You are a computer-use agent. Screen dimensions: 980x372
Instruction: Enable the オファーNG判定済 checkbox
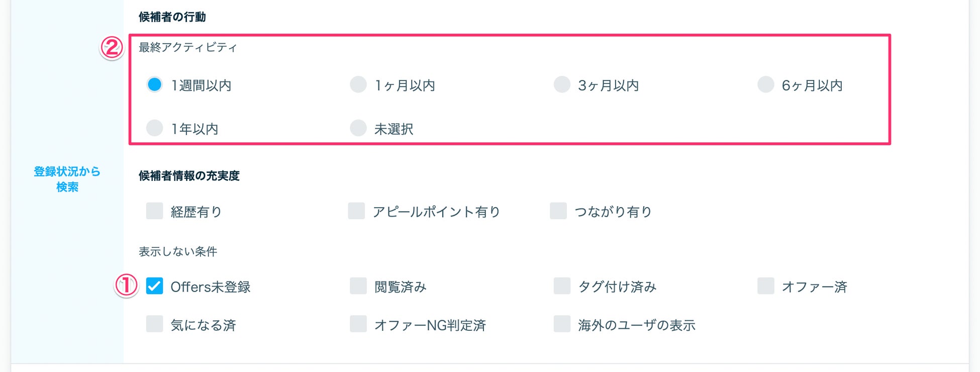(358, 324)
